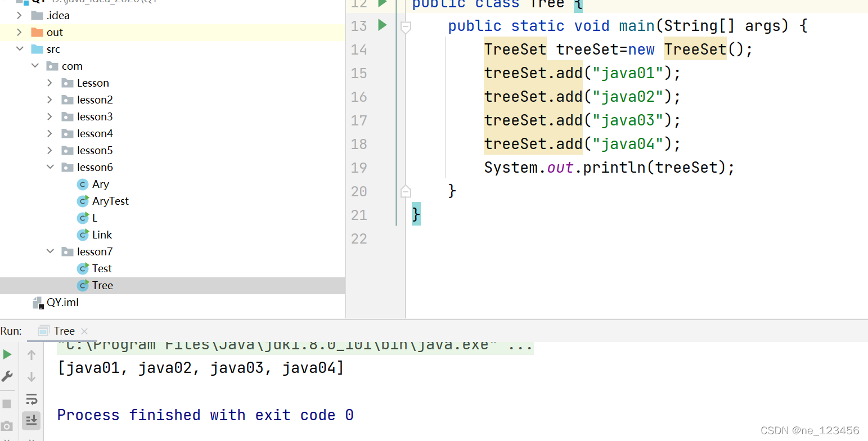Click the up arrow console navigation icon
The image size is (868, 441).
tap(31, 354)
